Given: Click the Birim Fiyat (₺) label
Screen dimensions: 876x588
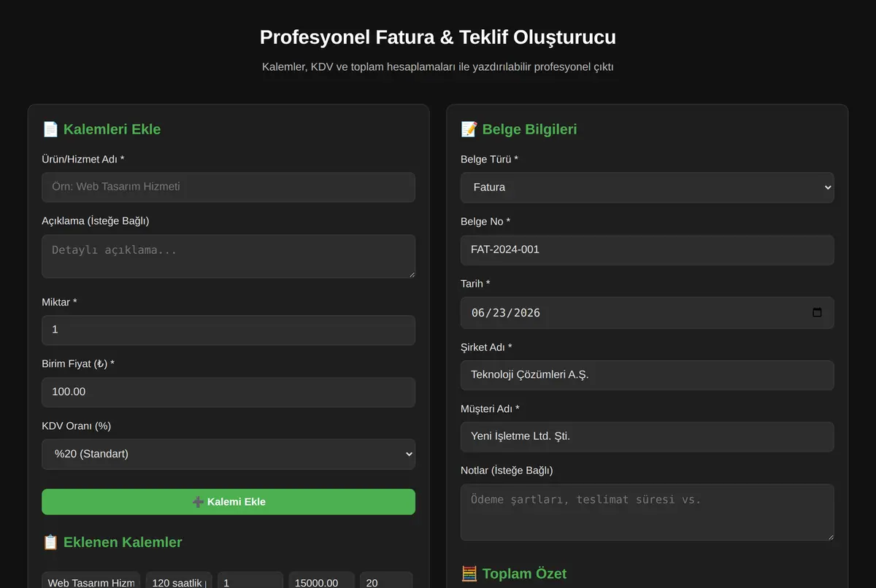Looking at the screenshot, I should tap(78, 364).
